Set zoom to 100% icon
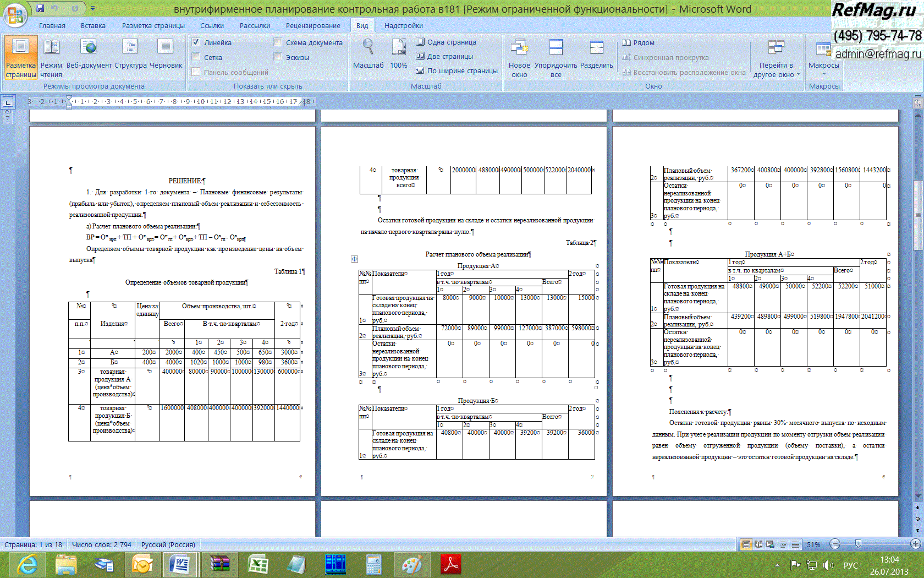The image size is (924, 578). (399, 55)
